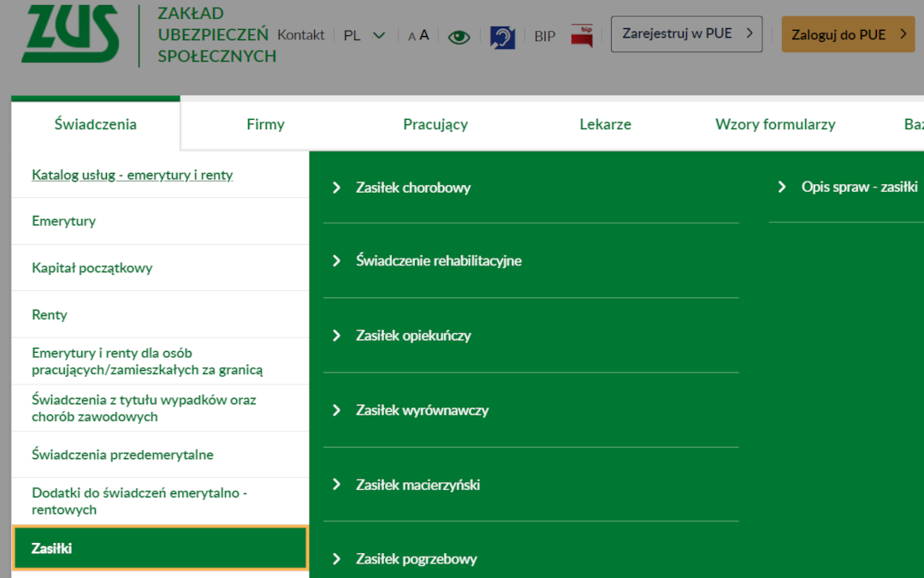The height and width of the screenshot is (578, 924).
Task: Open Zasiłek pogrzebowy link
Action: (x=416, y=558)
